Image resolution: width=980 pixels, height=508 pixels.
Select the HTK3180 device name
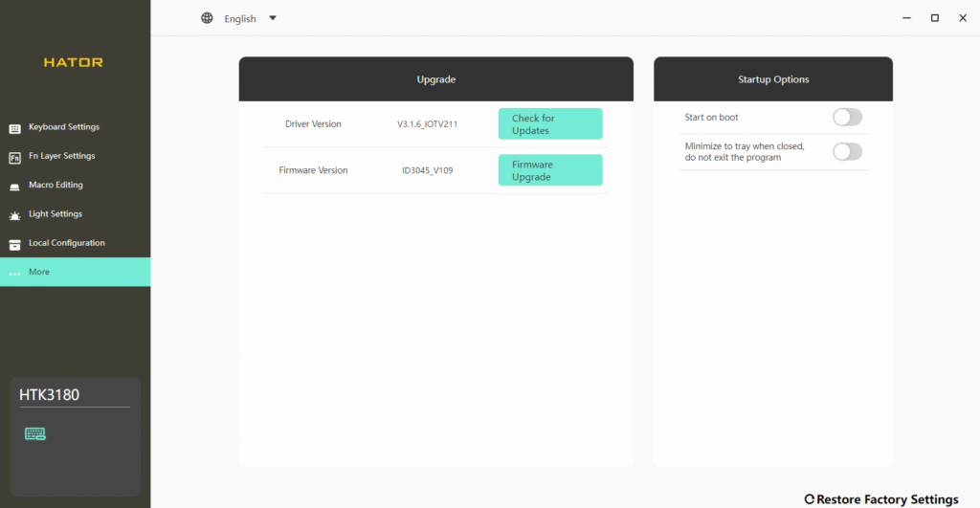click(x=49, y=393)
